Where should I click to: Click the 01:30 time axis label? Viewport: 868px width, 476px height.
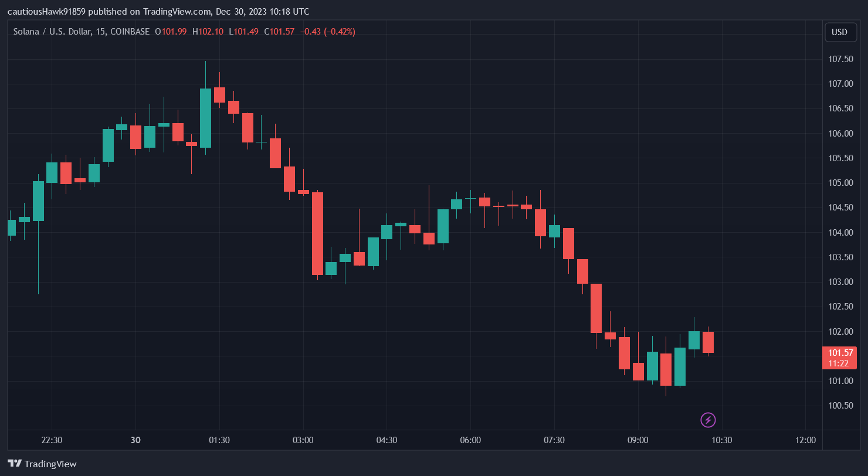pos(219,440)
